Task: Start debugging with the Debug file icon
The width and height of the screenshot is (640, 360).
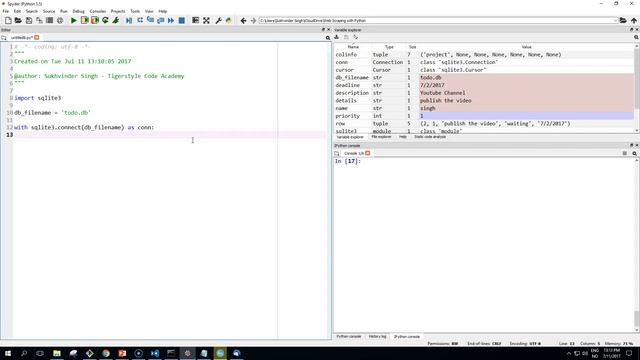Action: 129,20
